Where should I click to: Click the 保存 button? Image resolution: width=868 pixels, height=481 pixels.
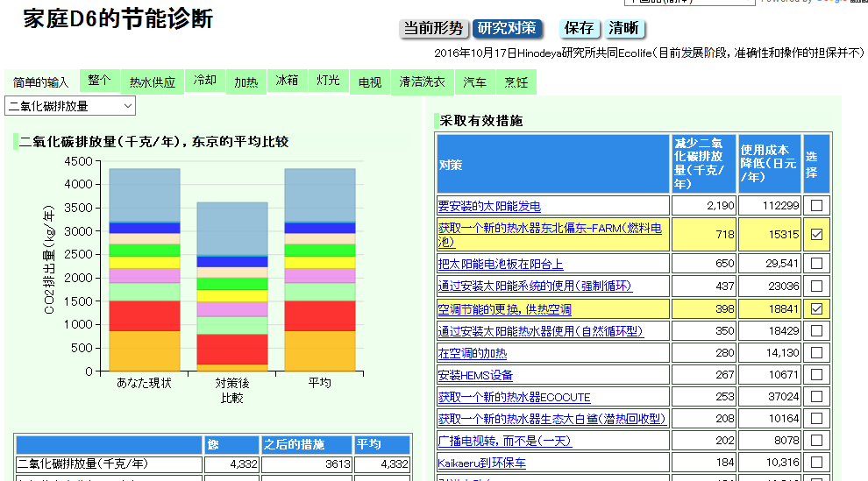tap(580, 29)
